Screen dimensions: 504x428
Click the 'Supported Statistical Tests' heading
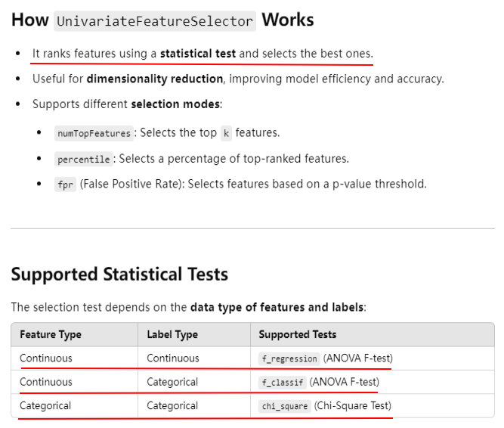point(119,273)
